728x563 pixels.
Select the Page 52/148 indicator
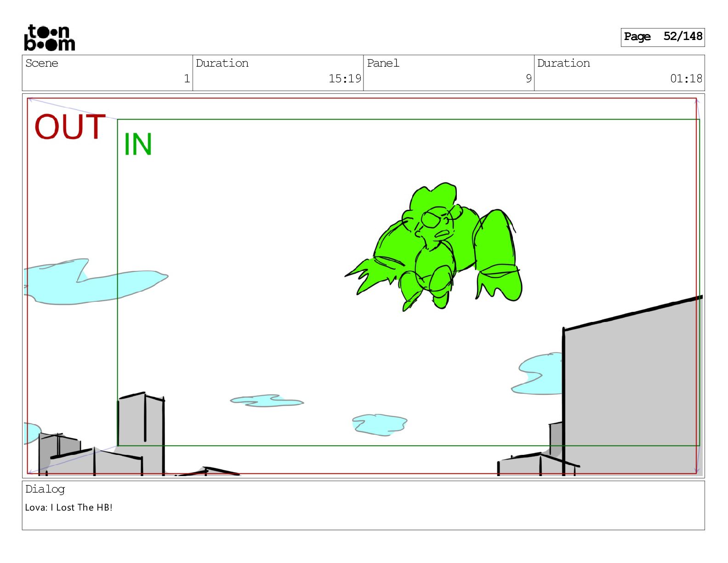(663, 37)
